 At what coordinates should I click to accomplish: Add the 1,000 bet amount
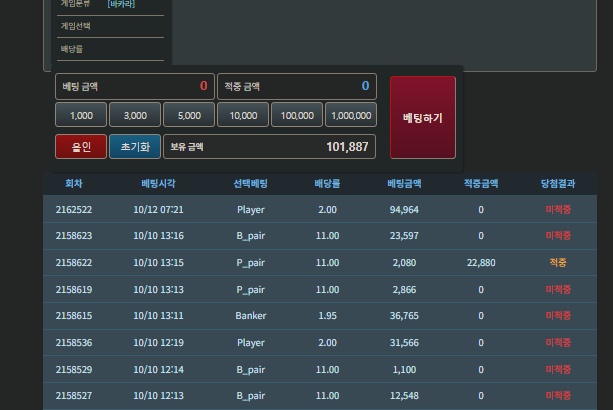click(x=81, y=115)
